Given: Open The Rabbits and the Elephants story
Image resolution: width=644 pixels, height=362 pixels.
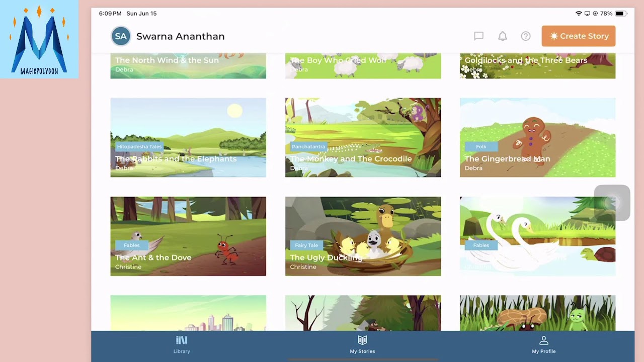Looking at the screenshot, I should tap(188, 138).
